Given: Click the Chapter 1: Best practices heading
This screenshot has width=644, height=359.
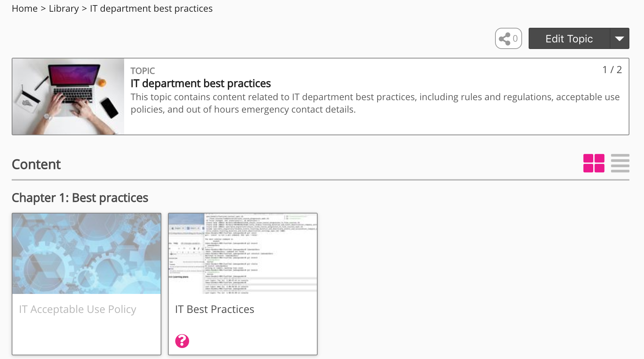Looking at the screenshot, I should (x=80, y=198).
